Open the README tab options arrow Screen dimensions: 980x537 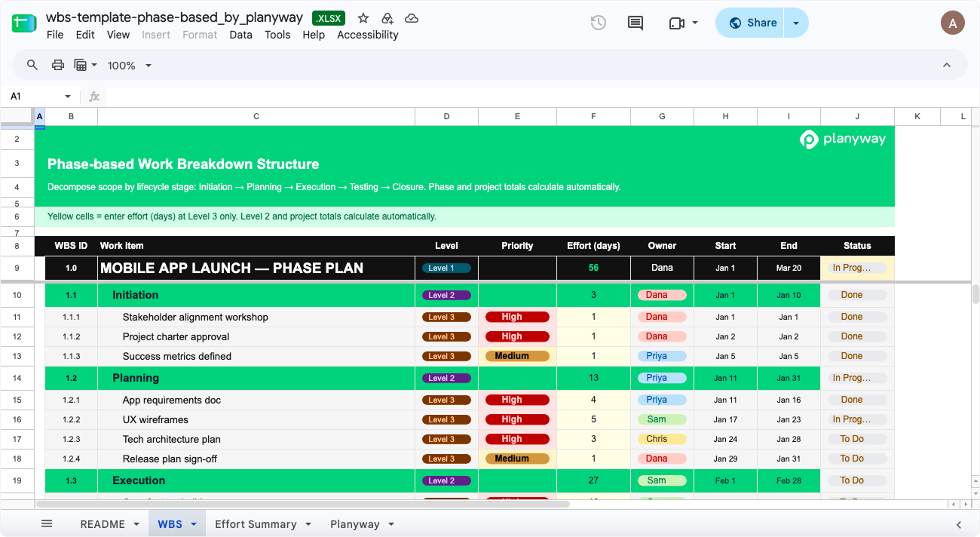click(136, 524)
